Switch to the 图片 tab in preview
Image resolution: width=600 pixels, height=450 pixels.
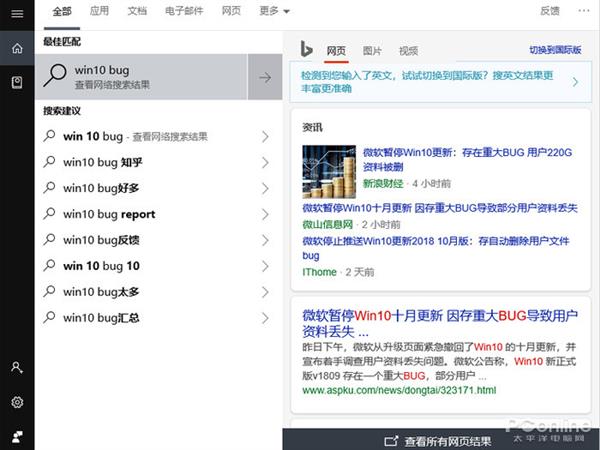372,50
